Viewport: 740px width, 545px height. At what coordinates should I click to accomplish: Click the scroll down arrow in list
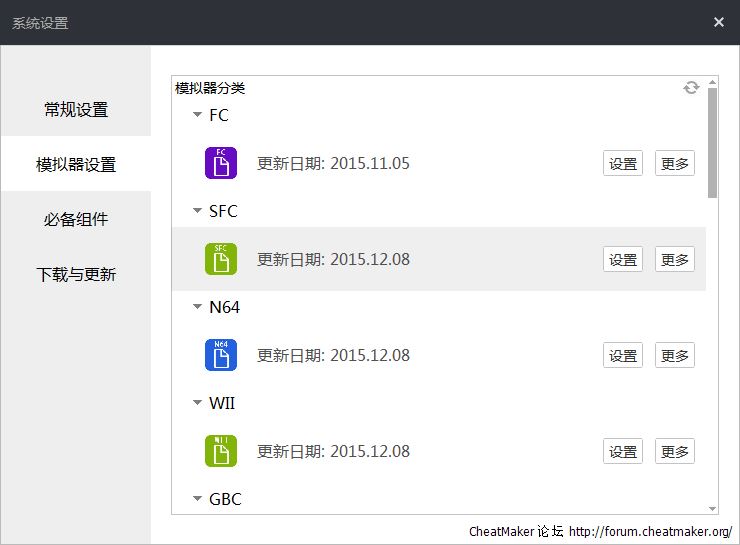point(712,509)
